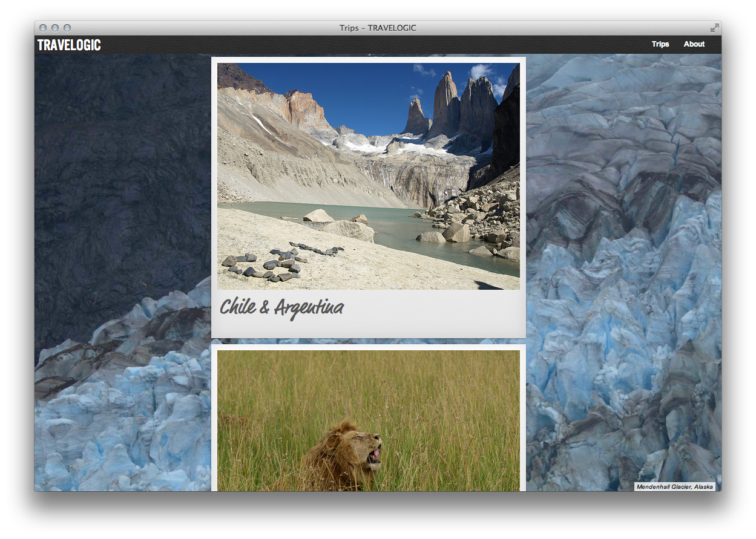Viewport: 756px width, 539px height.
Task: Toggle the fullscreen arrows icon in title bar
Action: (x=715, y=28)
